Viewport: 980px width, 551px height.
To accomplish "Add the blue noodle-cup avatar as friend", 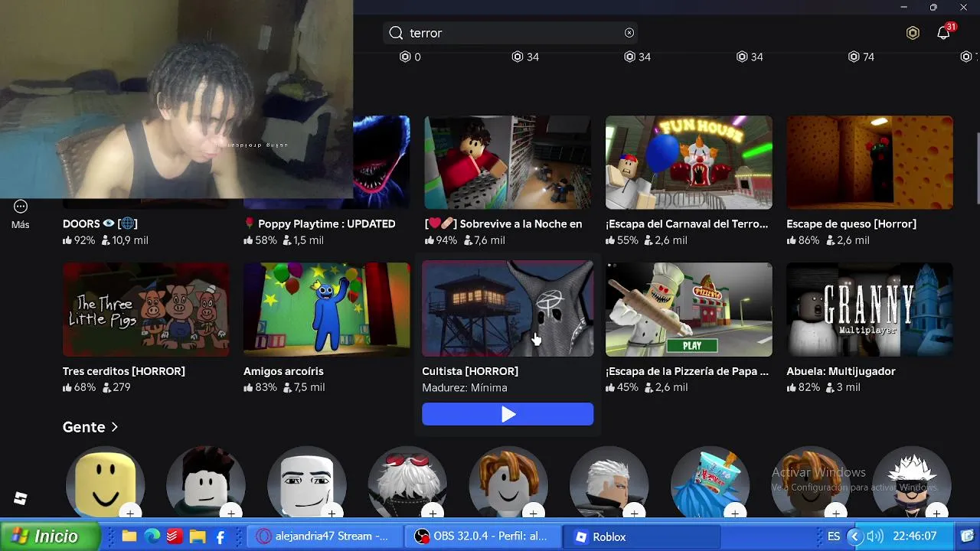I will click(x=735, y=512).
